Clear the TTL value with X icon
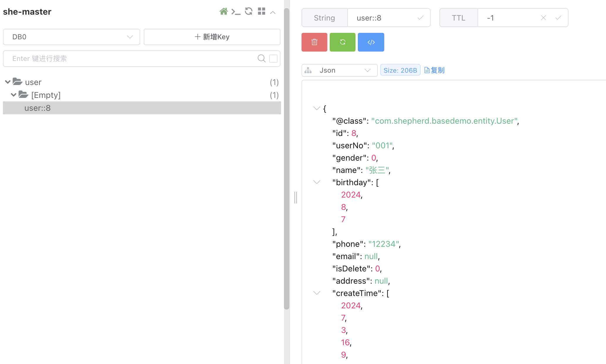This screenshot has height=364, width=606. coord(543,18)
